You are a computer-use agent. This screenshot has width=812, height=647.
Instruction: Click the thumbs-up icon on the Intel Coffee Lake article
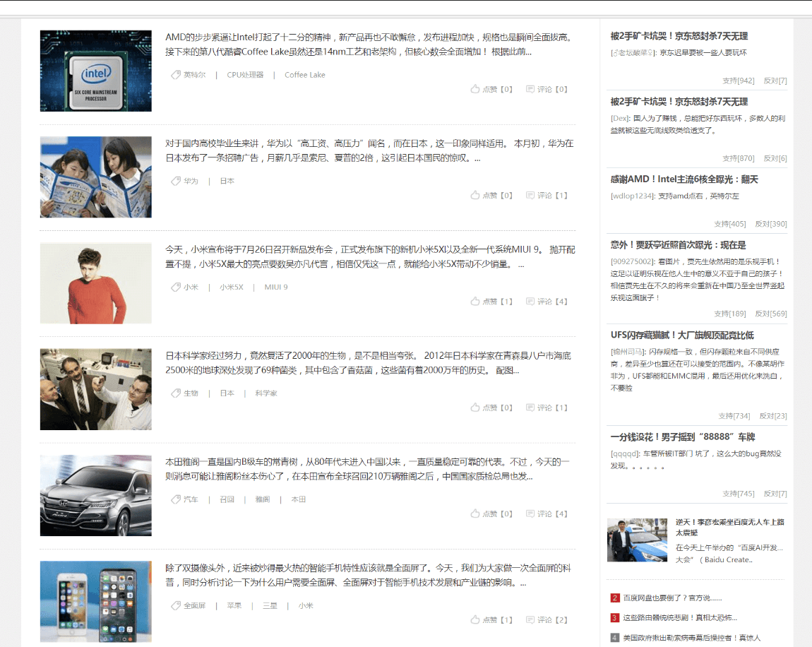pyautogui.click(x=475, y=89)
